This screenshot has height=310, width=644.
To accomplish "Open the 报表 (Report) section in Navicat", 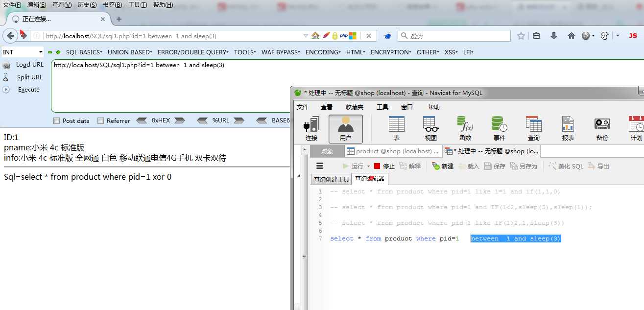I will (x=568, y=129).
